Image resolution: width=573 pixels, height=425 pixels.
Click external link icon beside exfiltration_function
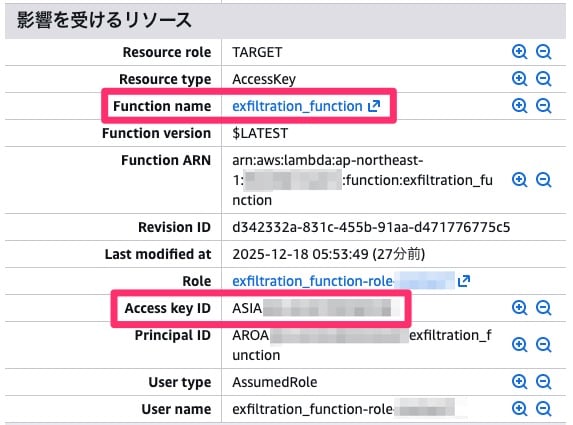[374, 106]
